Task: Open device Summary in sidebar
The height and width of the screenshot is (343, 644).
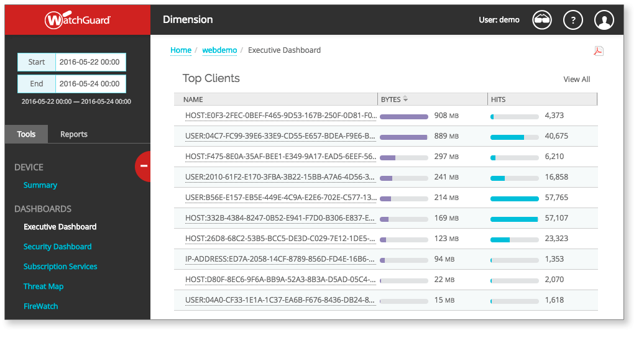Action: tap(40, 185)
